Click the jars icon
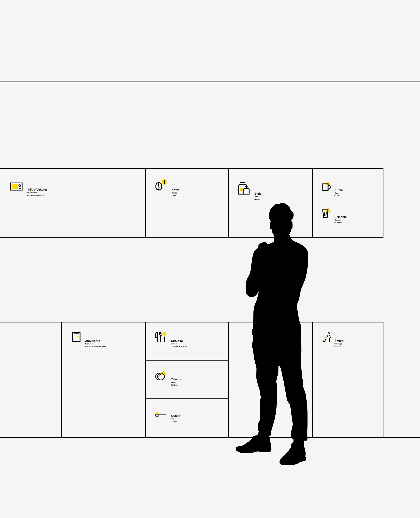Screen dimensions: 420x518 [244, 188]
